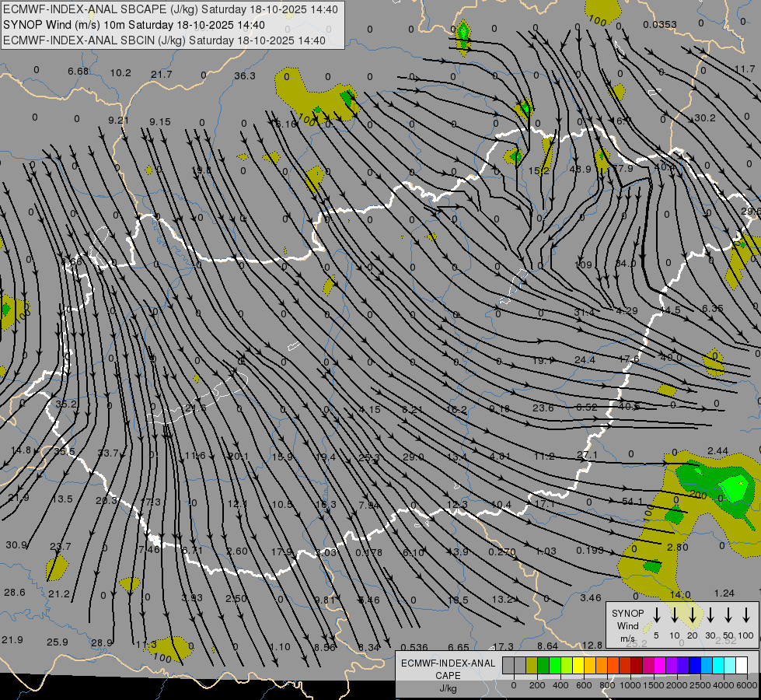The width and height of the screenshot is (761, 700).
Task: Click the white 6000 J/kg CAPE swatch
Action: [741, 665]
